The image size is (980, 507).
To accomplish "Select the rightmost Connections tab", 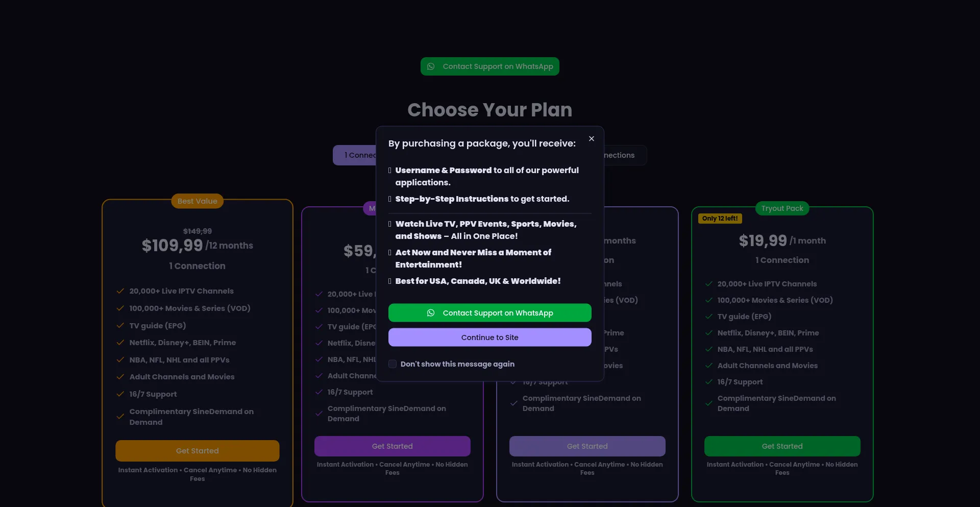I will (625, 155).
